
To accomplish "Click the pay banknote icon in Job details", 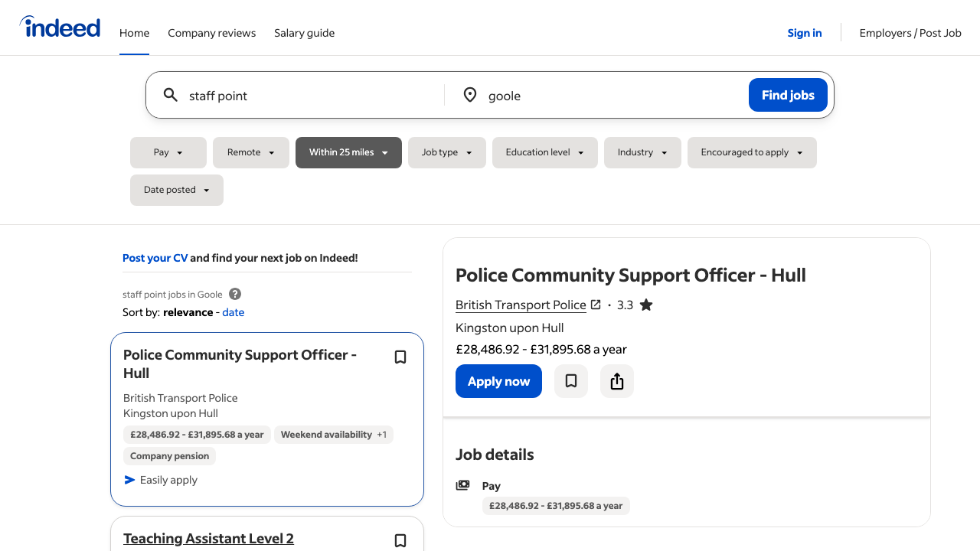I will point(462,485).
